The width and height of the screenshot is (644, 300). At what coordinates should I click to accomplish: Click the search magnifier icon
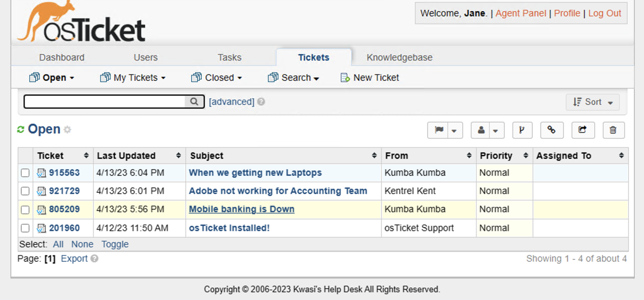tap(194, 102)
